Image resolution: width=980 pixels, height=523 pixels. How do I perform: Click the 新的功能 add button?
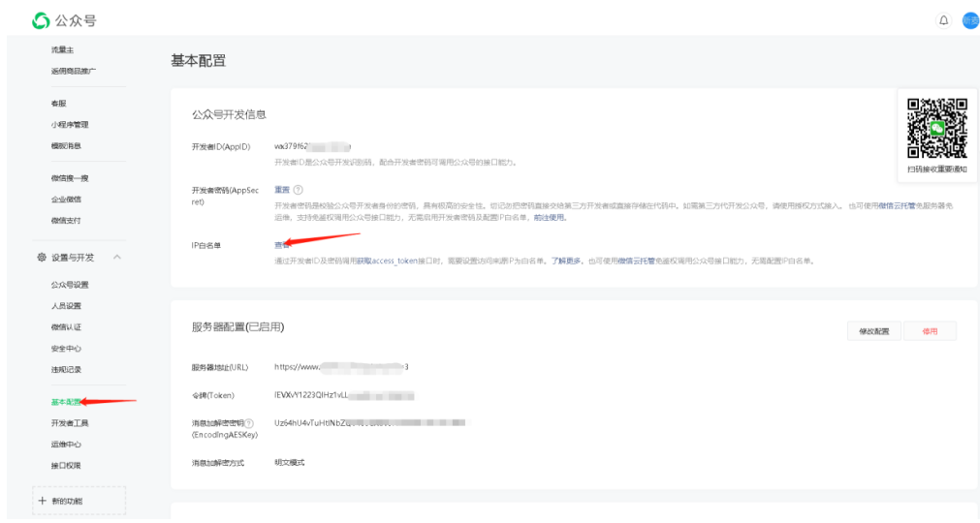point(79,501)
